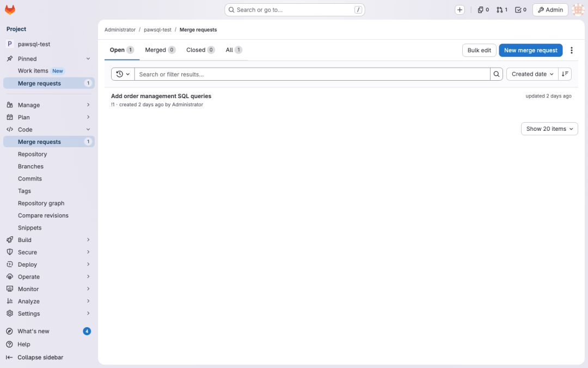Open Tags in sidebar
Screen dimensions: 588x368
49,191
